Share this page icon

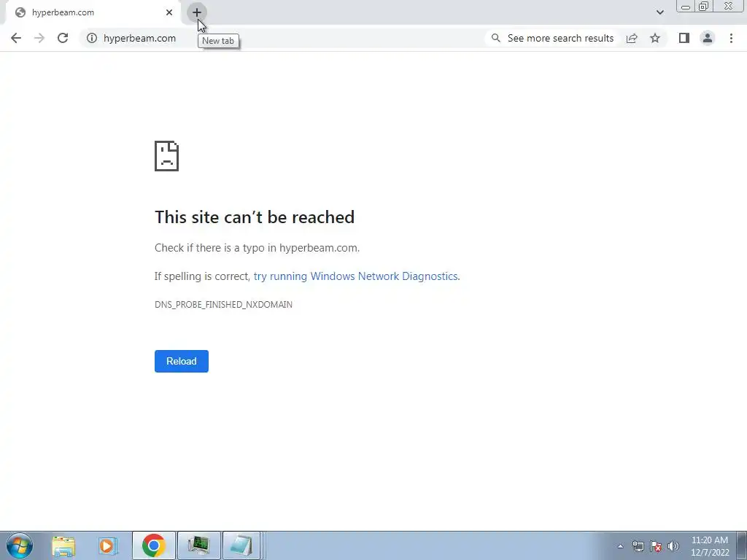click(x=632, y=38)
